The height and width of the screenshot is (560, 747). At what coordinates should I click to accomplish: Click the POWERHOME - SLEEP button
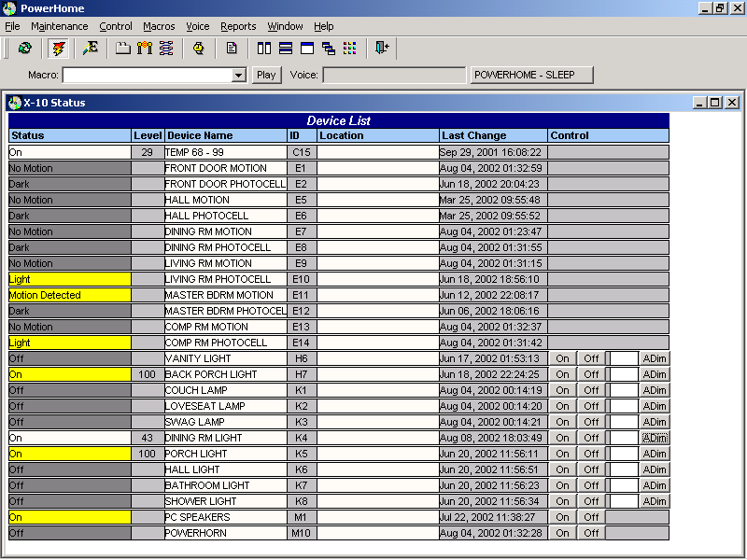pos(531,76)
